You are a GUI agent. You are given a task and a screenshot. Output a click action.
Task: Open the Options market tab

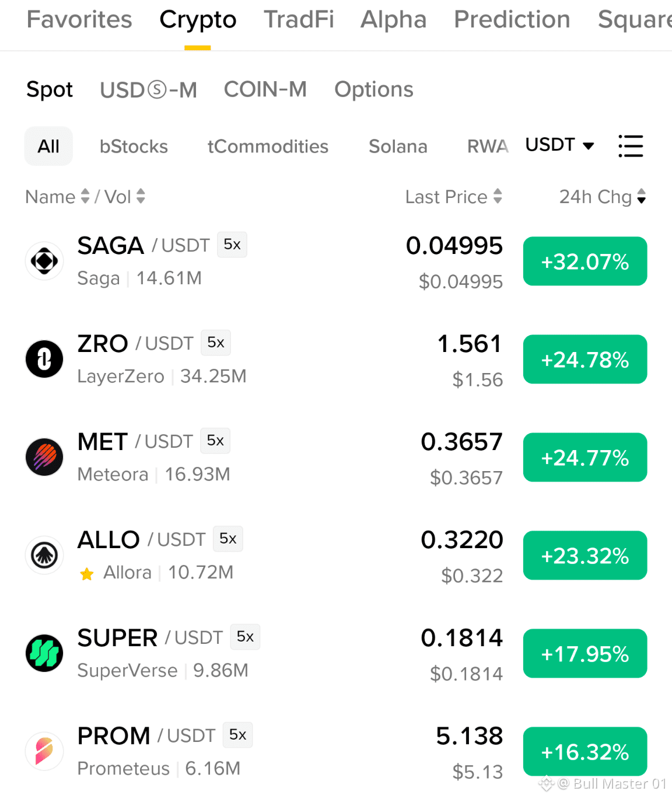374,90
